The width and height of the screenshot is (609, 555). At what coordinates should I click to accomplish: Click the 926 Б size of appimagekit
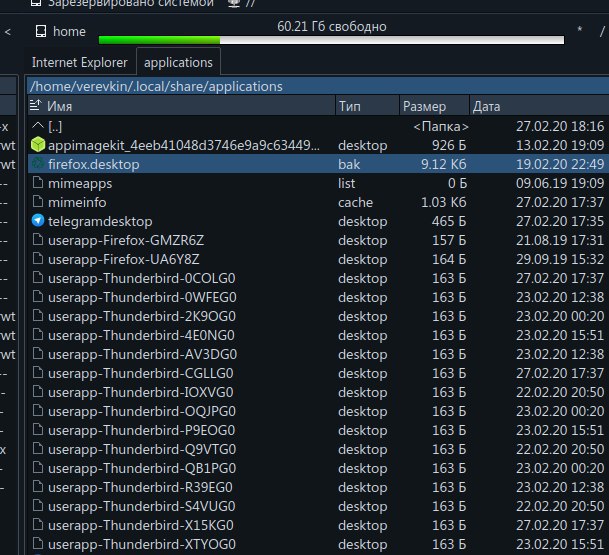click(x=449, y=145)
